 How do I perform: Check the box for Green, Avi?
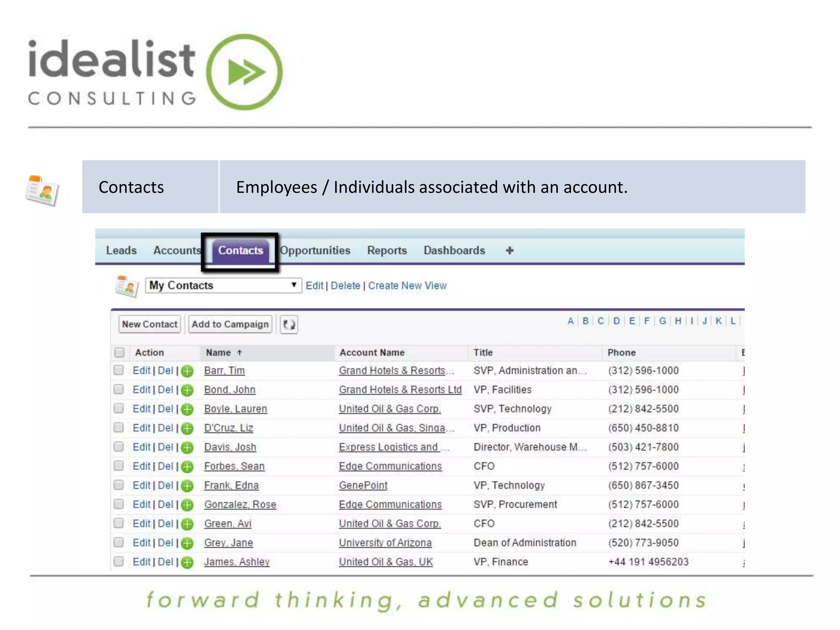click(x=119, y=523)
